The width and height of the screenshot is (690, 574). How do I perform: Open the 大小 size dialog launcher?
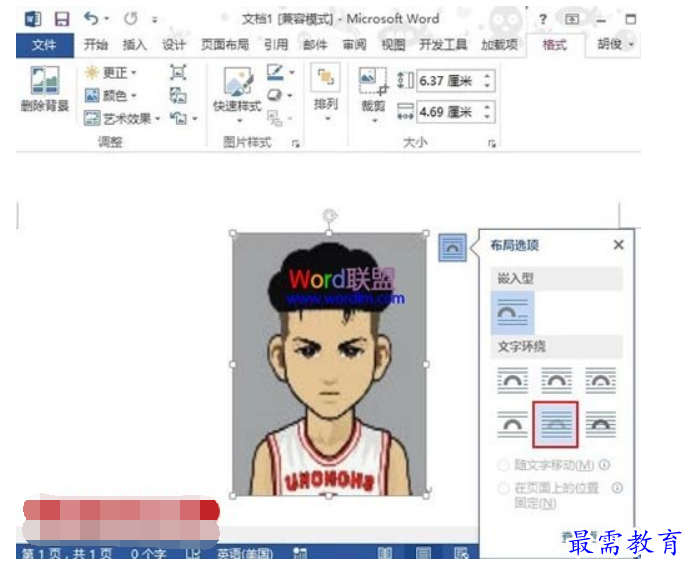coord(492,144)
